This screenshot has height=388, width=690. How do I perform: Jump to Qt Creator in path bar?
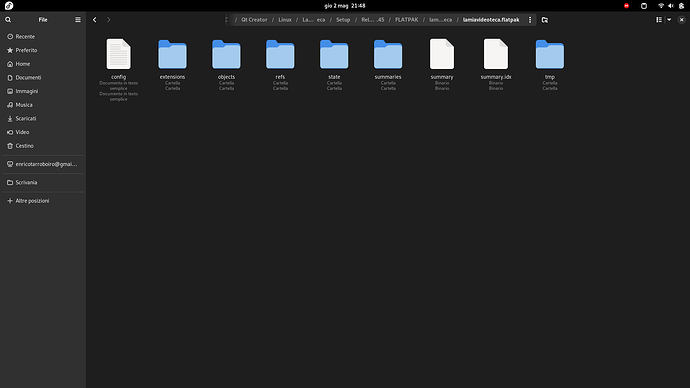coord(254,20)
